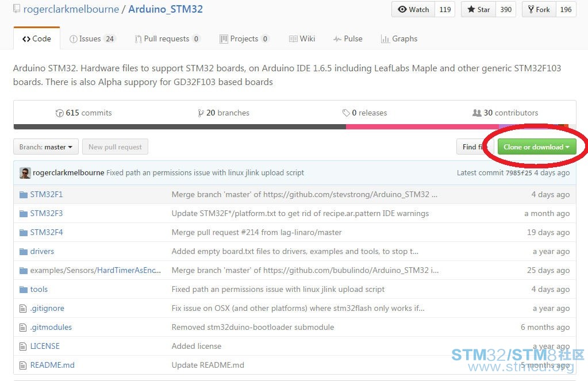
Task: Open the Clone or download dropdown
Action: pyautogui.click(x=537, y=147)
